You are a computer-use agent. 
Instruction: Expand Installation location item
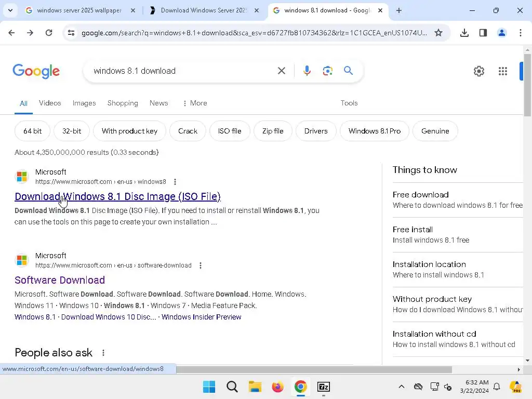pyautogui.click(x=458, y=270)
